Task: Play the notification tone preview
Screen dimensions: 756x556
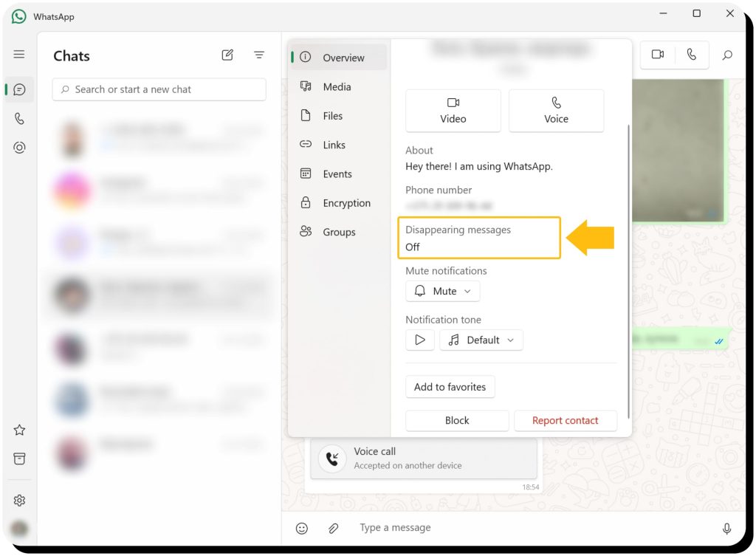Action: [x=420, y=340]
